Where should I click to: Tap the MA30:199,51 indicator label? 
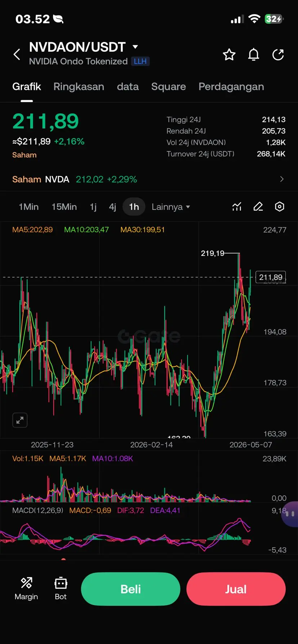(x=143, y=230)
